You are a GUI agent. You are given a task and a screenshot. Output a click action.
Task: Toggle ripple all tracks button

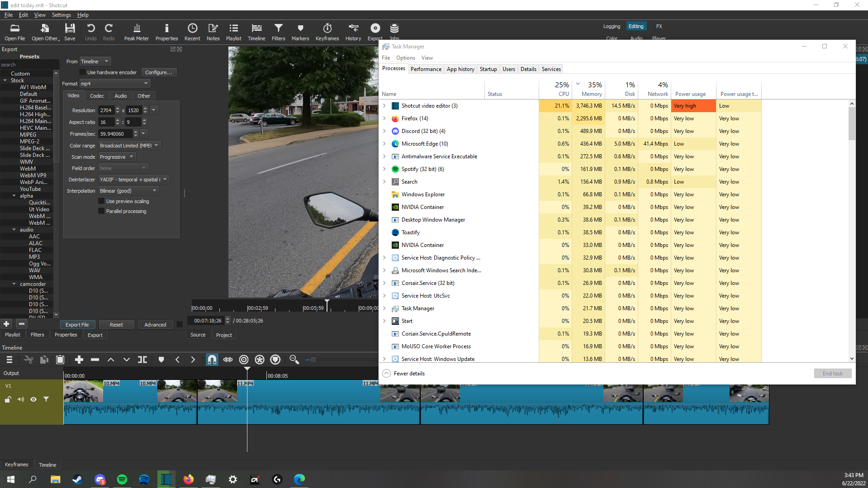[x=260, y=360]
